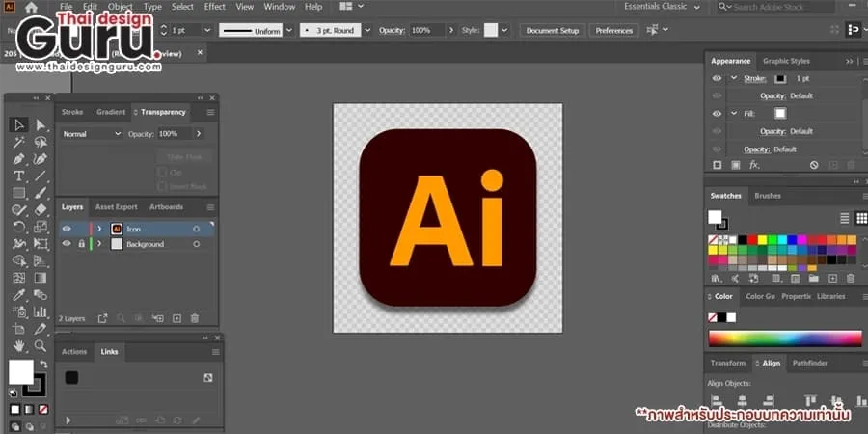Choose the Magic Wand tool
Image resolution: width=868 pixels, height=434 pixels.
pyautogui.click(x=19, y=143)
